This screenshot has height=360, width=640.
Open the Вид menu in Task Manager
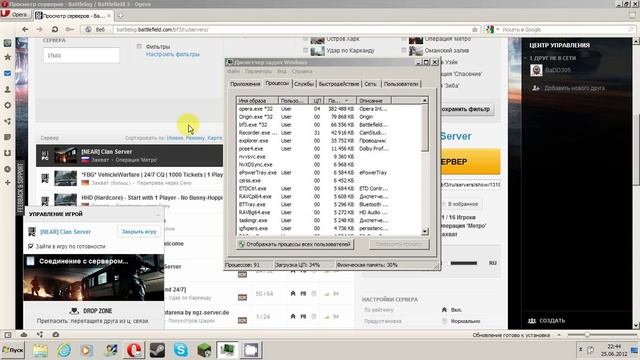click(282, 71)
